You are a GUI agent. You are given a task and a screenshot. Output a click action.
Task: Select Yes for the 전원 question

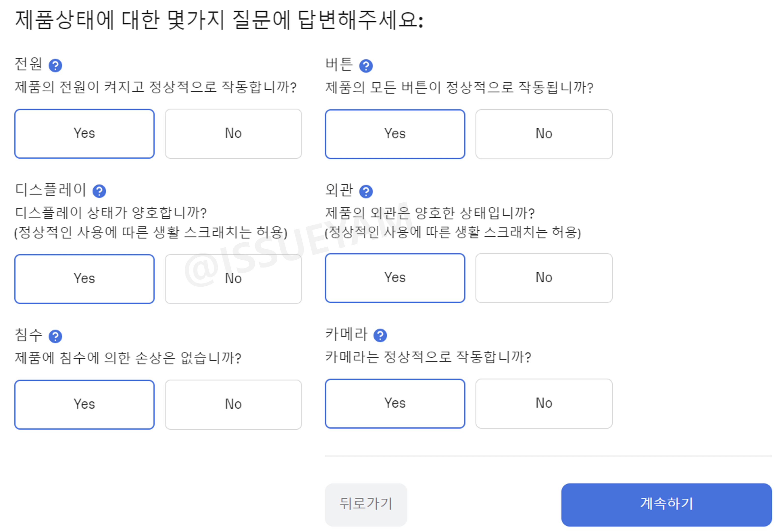pos(84,133)
